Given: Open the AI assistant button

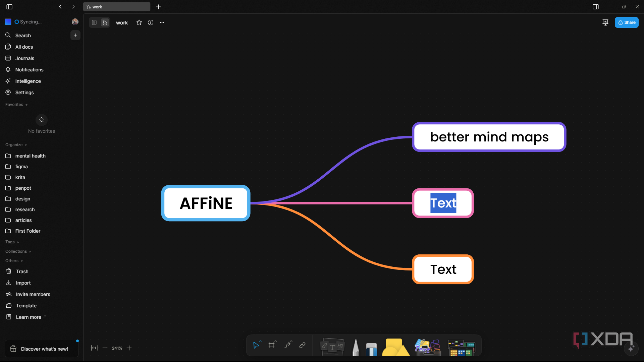Looking at the screenshot, I should [x=631, y=349].
